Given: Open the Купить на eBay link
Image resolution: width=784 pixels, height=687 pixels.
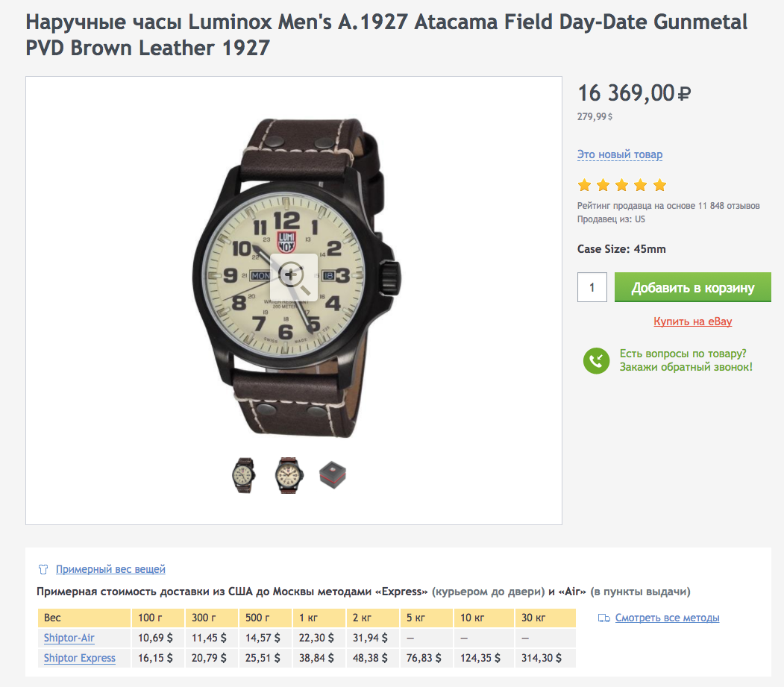Looking at the screenshot, I should click(692, 321).
